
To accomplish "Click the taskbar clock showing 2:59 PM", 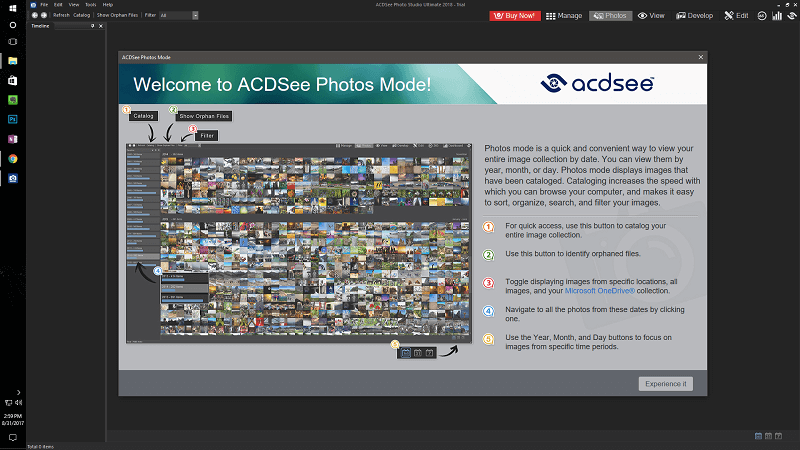I will [x=13, y=419].
